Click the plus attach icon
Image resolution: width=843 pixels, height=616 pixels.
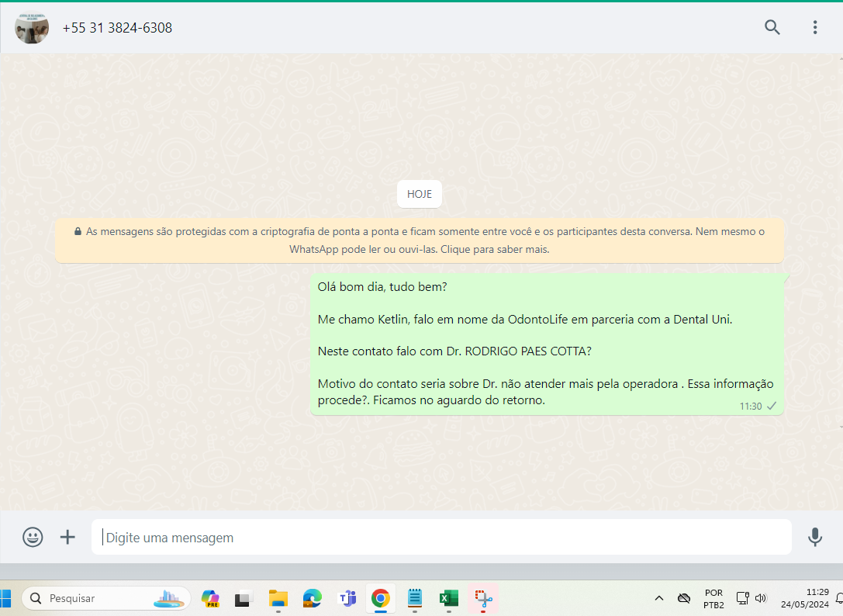68,537
